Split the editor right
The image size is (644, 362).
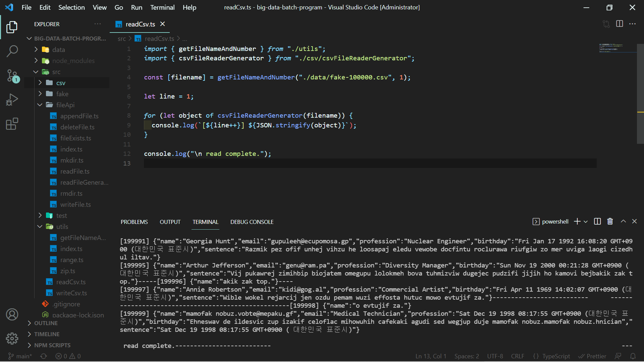[620, 24]
